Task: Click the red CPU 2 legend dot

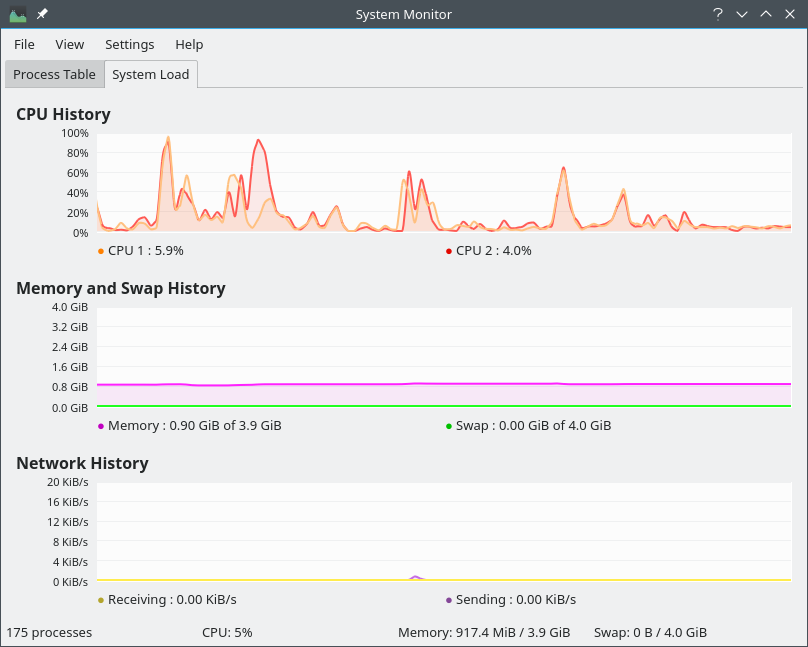Action: tap(449, 251)
